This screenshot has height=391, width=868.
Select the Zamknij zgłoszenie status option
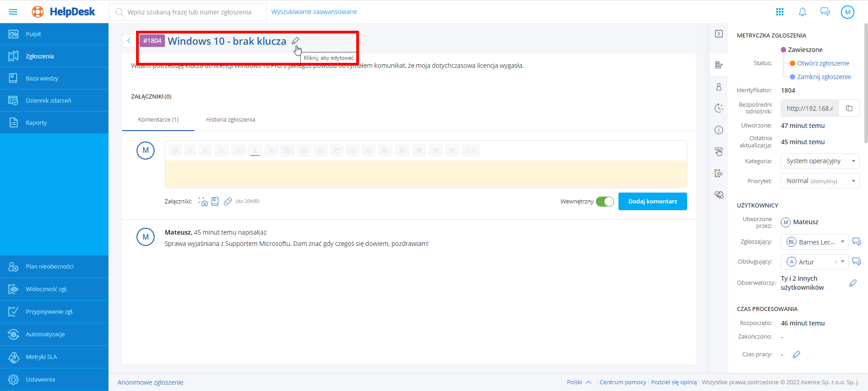pos(824,77)
